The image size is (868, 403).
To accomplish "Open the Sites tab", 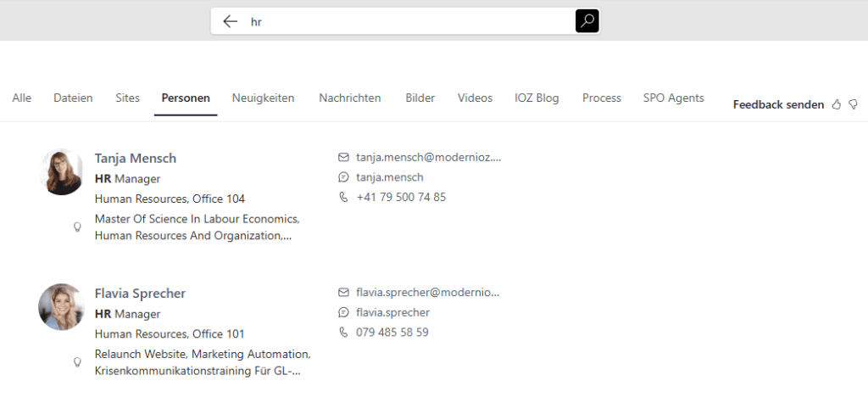I will pyautogui.click(x=127, y=98).
